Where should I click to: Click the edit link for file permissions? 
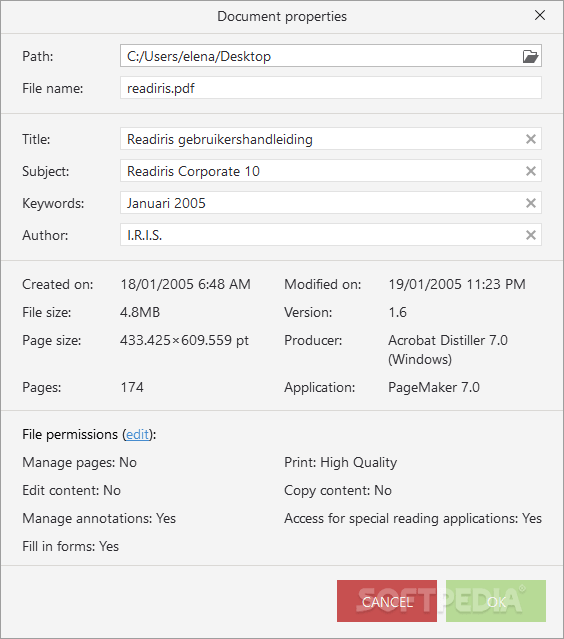tap(137, 434)
